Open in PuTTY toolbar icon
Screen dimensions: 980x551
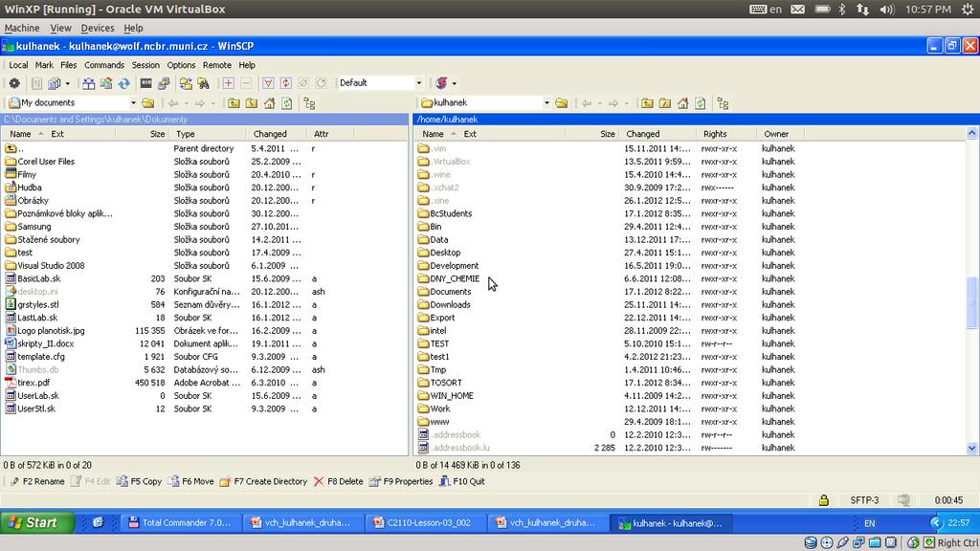pyautogui.click(x=164, y=83)
